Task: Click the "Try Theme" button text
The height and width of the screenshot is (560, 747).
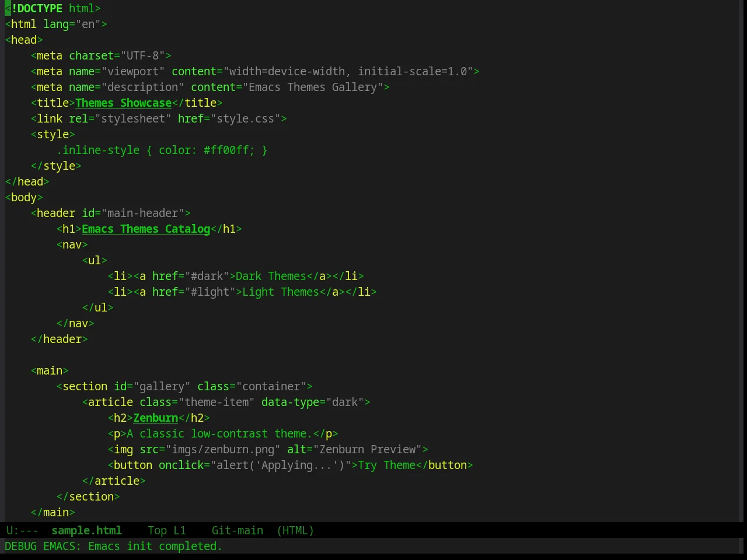Action: click(x=387, y=465)
